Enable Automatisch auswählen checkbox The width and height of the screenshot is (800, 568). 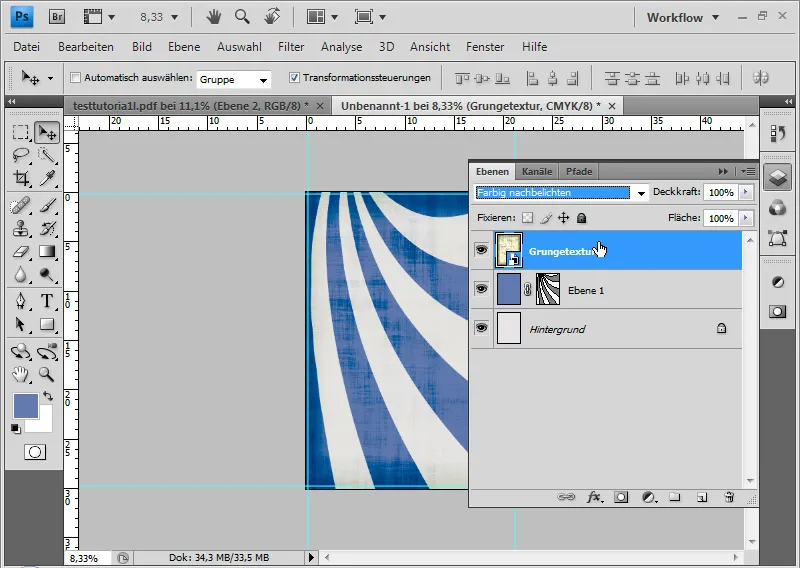coord(76,78)
